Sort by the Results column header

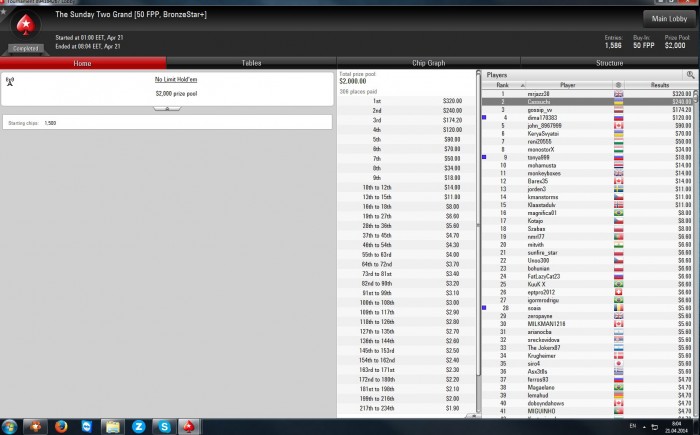(659, 85)
